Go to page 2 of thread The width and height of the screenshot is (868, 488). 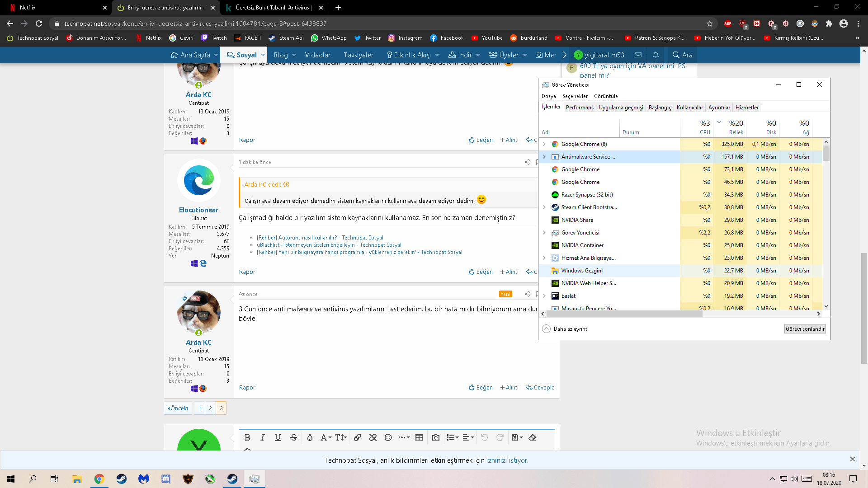click(210, 408)
